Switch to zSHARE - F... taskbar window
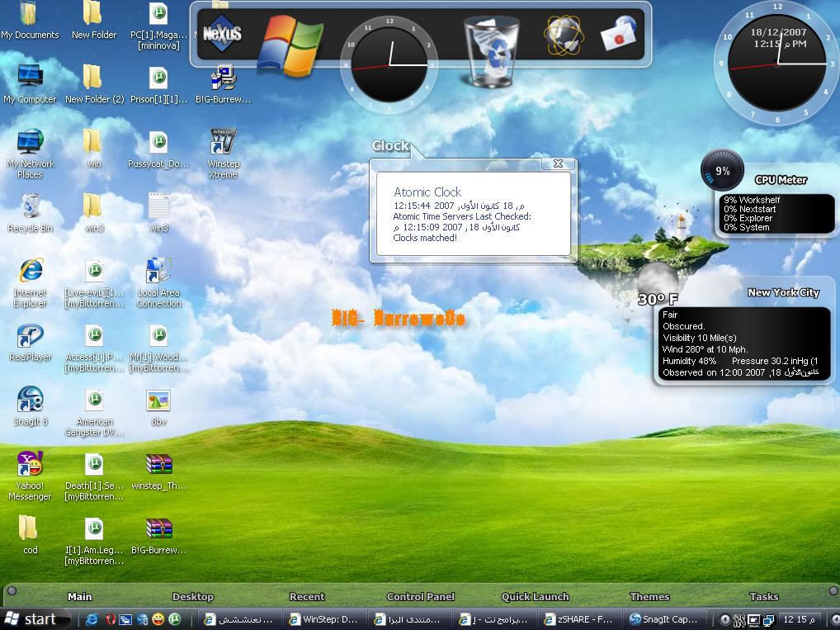Viewport: 840px width, 630px height. click(x=578, y=619)
